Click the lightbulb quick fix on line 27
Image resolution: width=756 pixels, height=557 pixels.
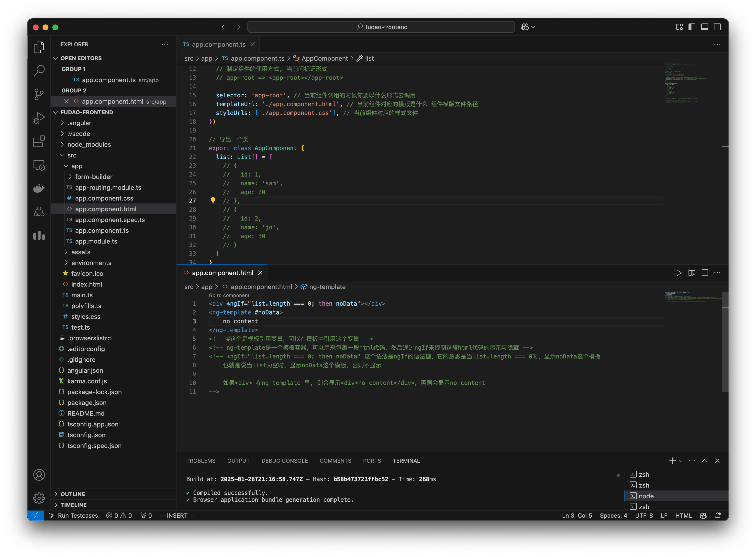pos(213,200)
